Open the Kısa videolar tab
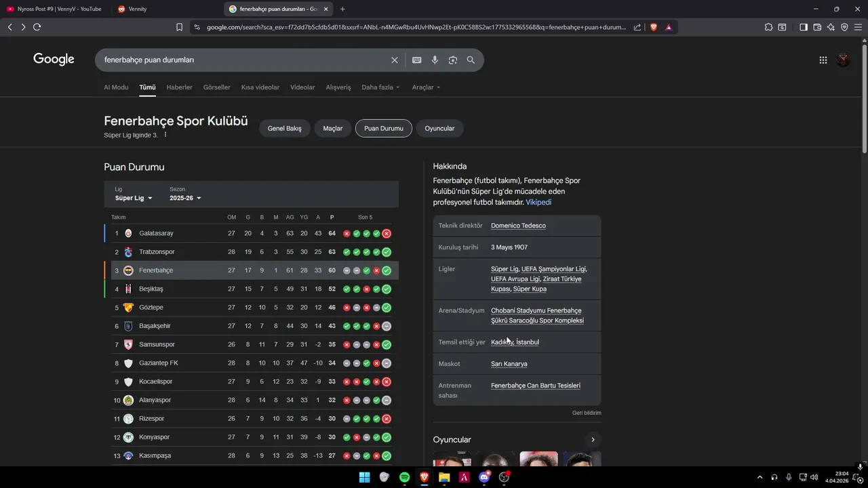This screenshot has height=488, width=868. click(260, 87)
